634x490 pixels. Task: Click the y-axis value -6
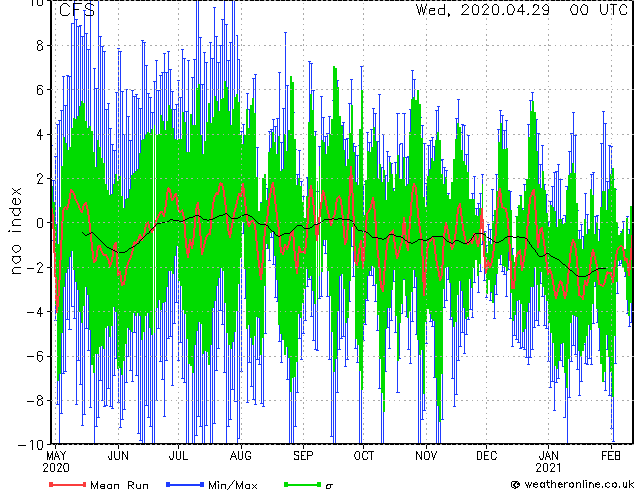pyautogui.click(x=35, y=356)
